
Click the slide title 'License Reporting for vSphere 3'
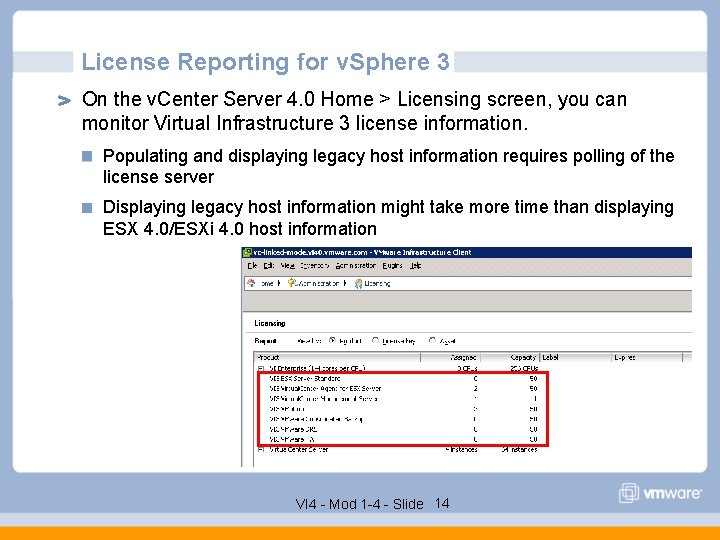tap(265, 62)
